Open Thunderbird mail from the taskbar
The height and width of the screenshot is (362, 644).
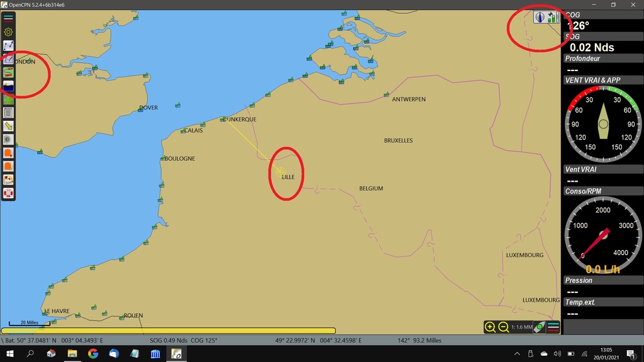(x=114, y=354)
